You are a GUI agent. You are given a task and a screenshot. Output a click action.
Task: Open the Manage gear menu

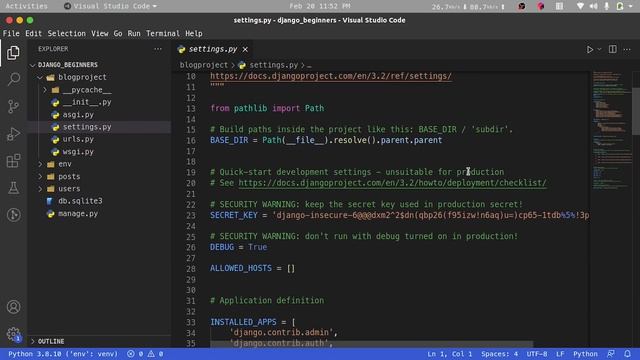click(13, 334)
